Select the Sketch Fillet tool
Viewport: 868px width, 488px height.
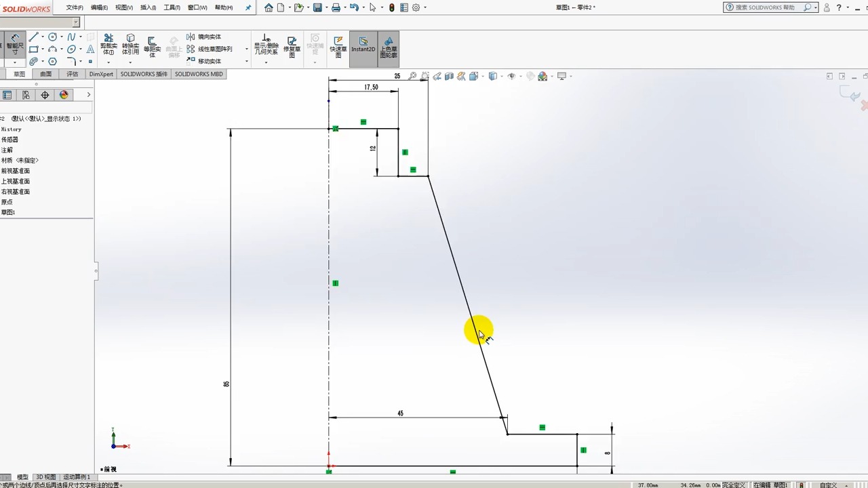[71, 62]
